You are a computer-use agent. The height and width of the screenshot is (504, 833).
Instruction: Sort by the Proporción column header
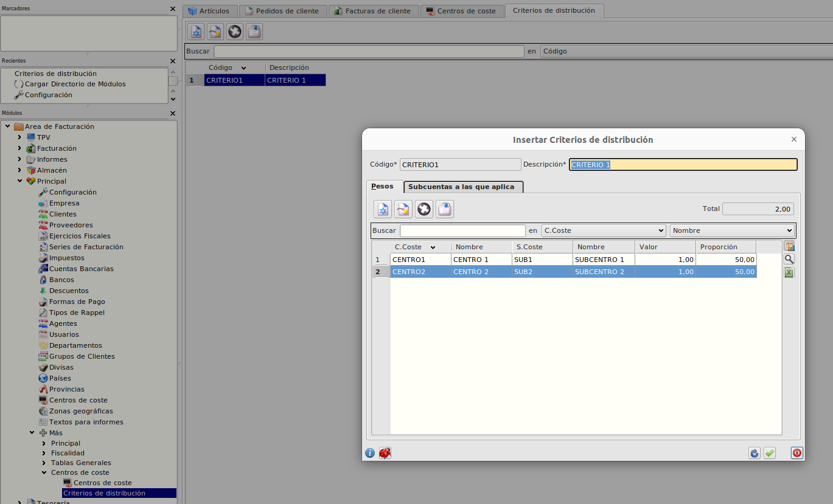coord(726,247)
